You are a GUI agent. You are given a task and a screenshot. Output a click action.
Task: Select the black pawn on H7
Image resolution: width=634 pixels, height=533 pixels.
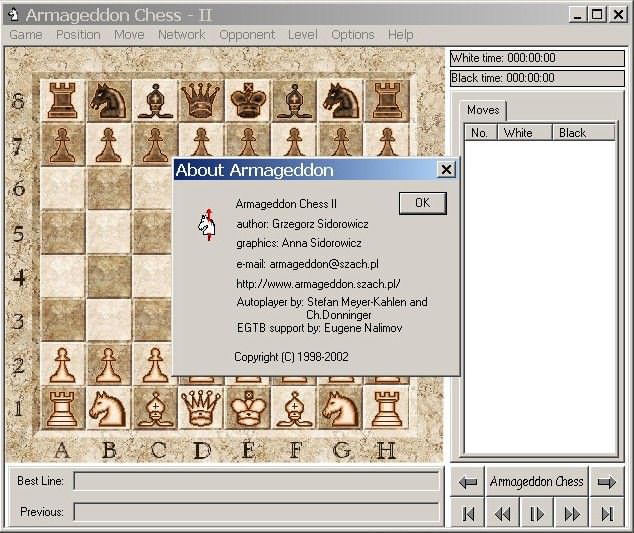pyautogui.click(x=387, y=142)
